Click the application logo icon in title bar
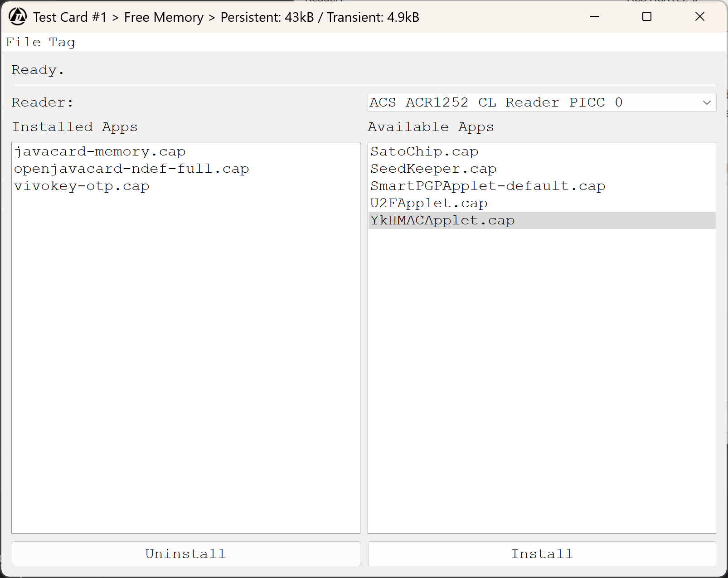 (18, 17)
